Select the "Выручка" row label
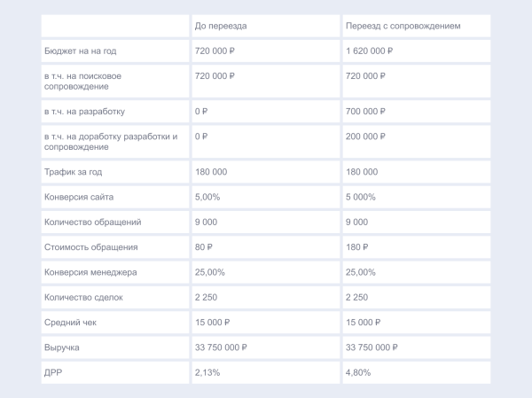The image size is (532, 398). 60,347
